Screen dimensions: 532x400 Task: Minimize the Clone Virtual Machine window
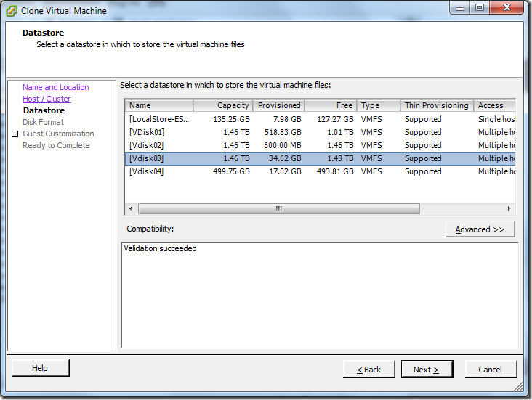[x=460, y=8]
